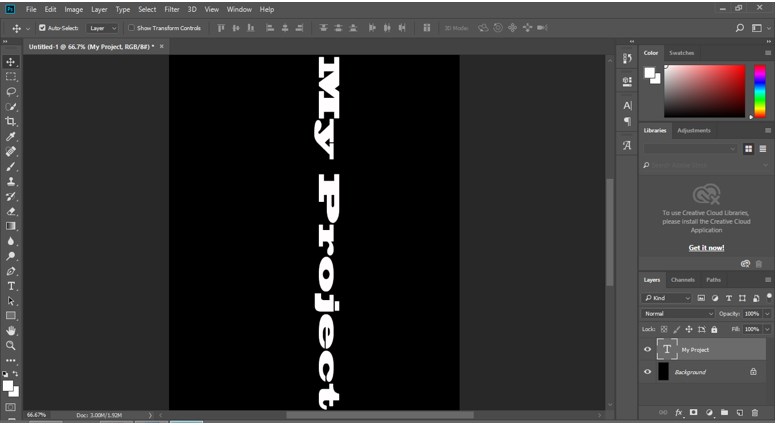The image size is (776, 425).
Task: Create a new layer
Action: 739,412
